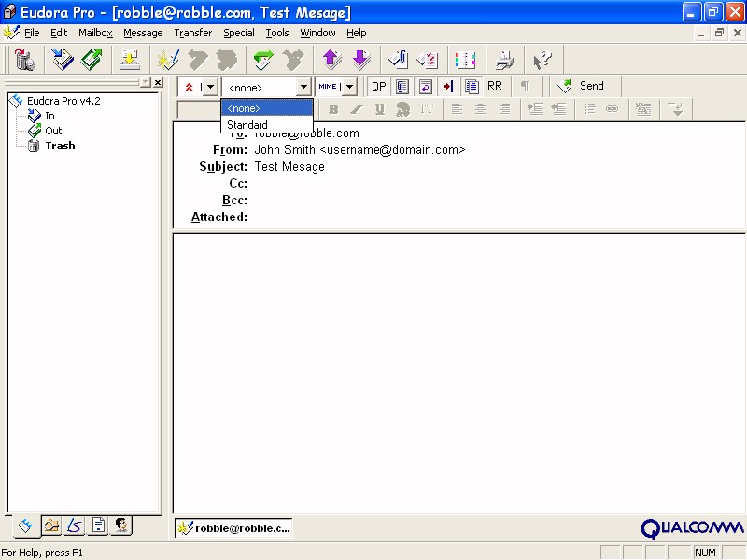Viewport: 747px width, 560px height.
Task: Click the Reply to All toolbar icon
Action: pos(226,60)
